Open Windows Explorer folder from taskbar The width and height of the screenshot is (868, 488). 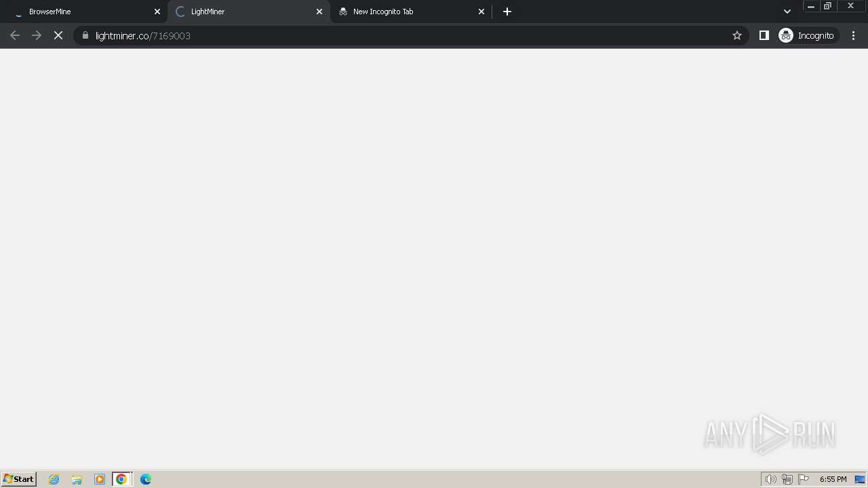(x=77, y=479)
